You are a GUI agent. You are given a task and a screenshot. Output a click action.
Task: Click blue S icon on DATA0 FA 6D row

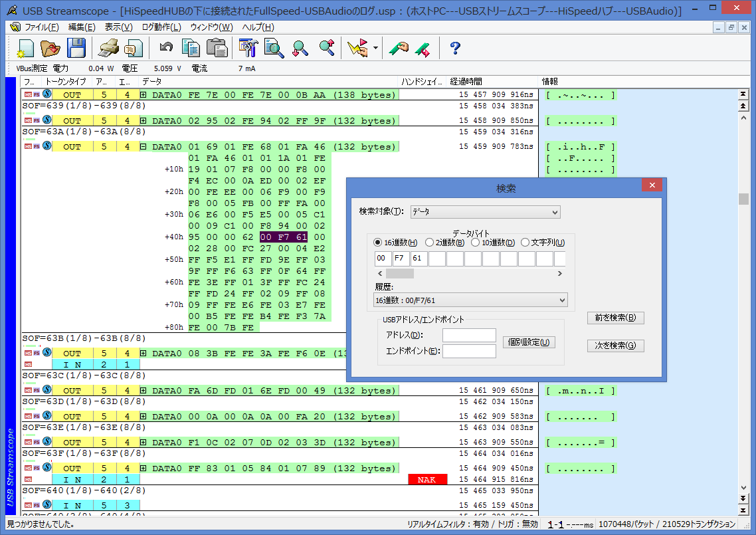coord(47,390)
